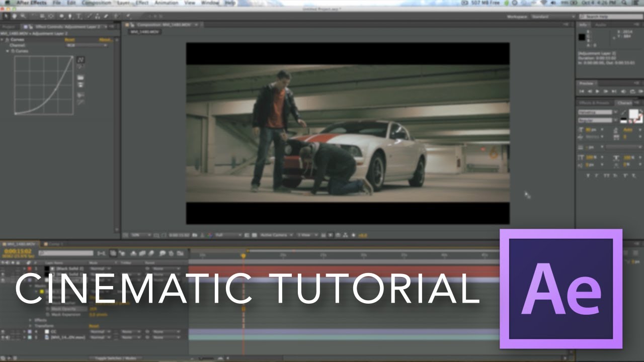Step to next frame in Preview
The image size is (644, 362).
[x=606, y=92]
